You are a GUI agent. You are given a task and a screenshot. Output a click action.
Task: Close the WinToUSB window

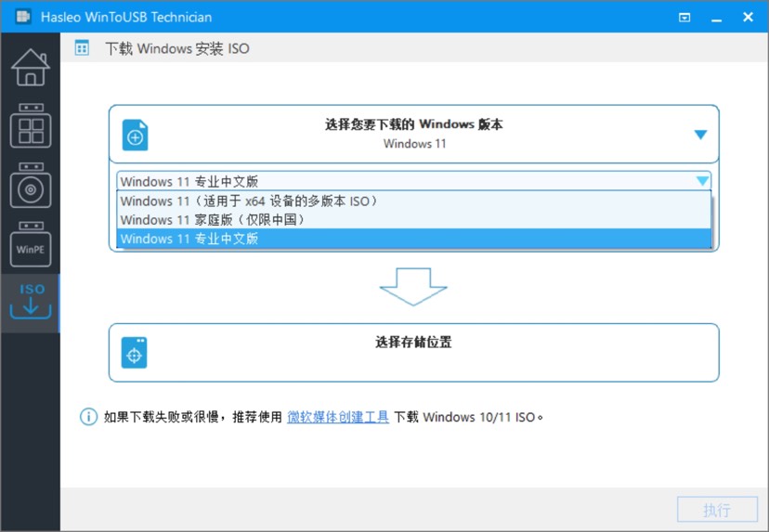[748, 17]
